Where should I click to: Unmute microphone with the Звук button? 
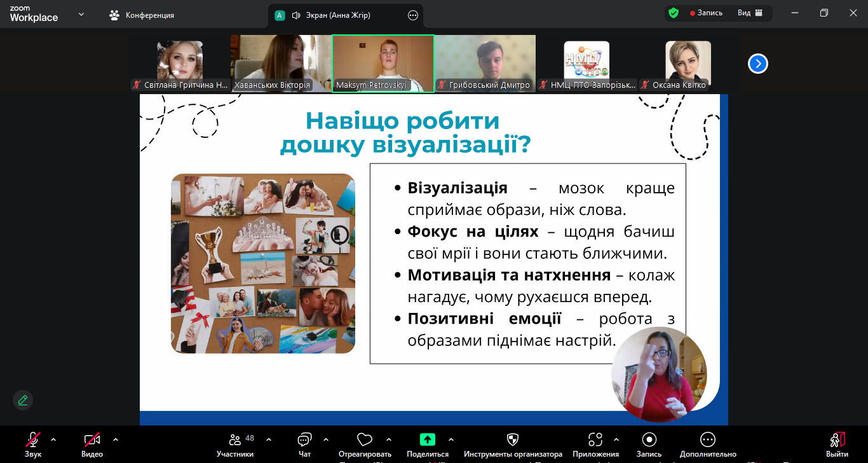pos(33,439)
